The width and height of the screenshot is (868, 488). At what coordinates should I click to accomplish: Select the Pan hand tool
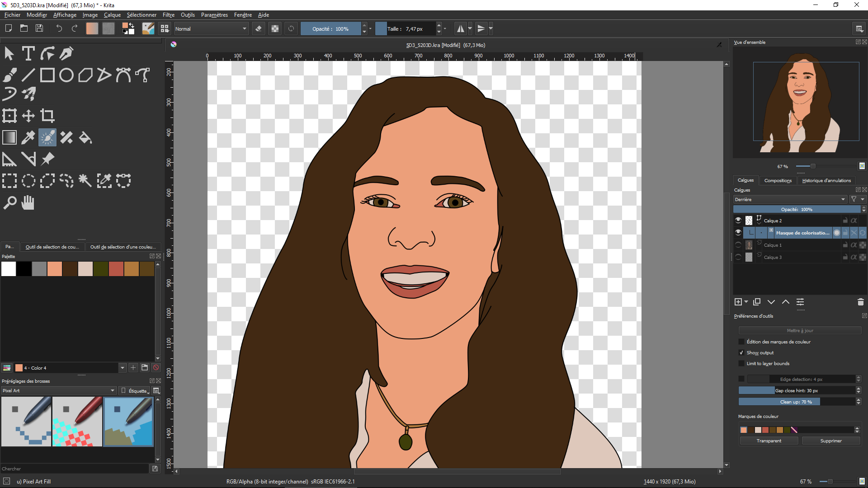28,202
